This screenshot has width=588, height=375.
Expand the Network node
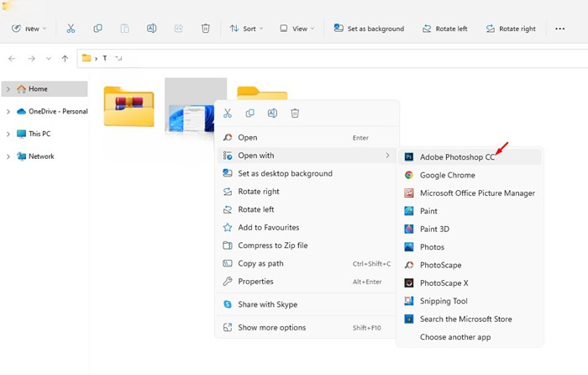tap(8, 156)
